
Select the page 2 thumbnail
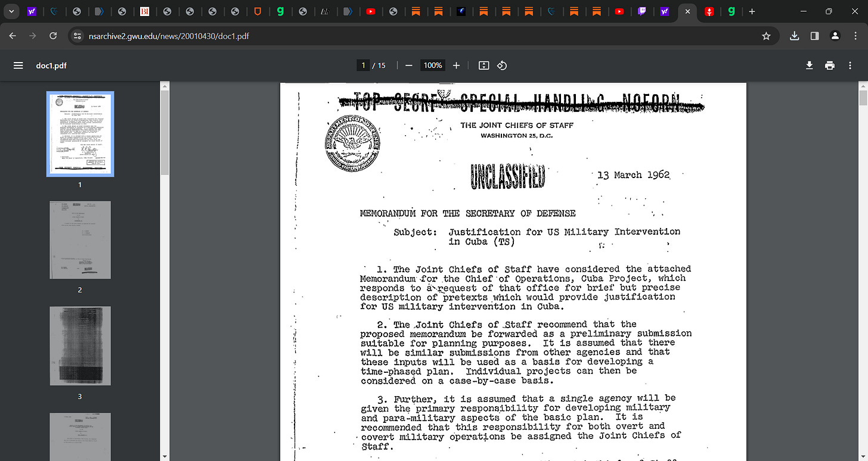tap(80, 240)
